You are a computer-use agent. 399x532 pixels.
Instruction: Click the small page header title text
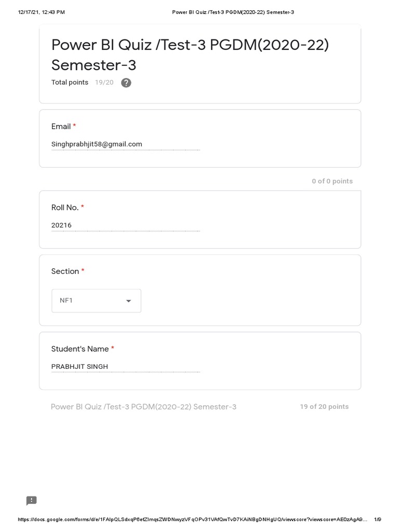click(233, 12)
